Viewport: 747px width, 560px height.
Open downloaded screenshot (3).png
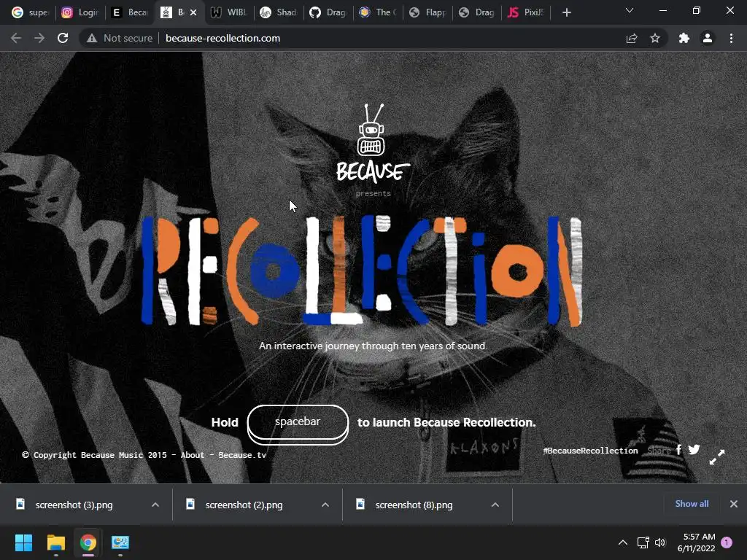click(x=74, y=505)
